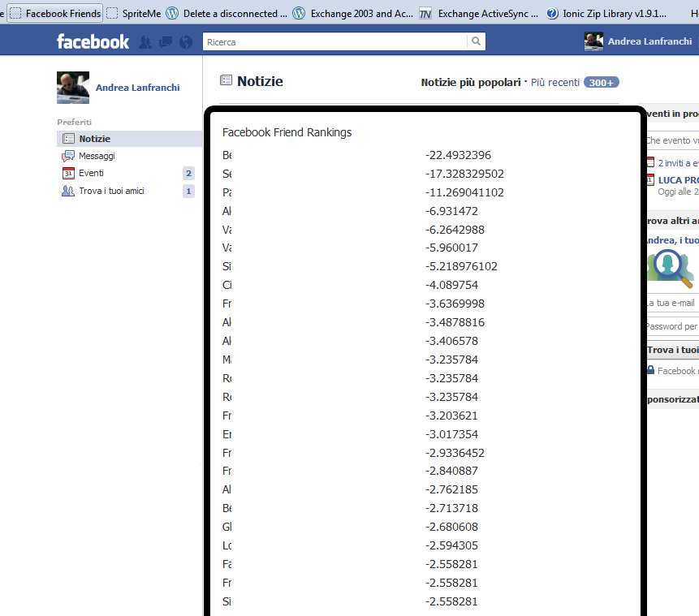Select score -3.6369998
Viewport: 699px width, 616px height.
(x=455, y=304)
